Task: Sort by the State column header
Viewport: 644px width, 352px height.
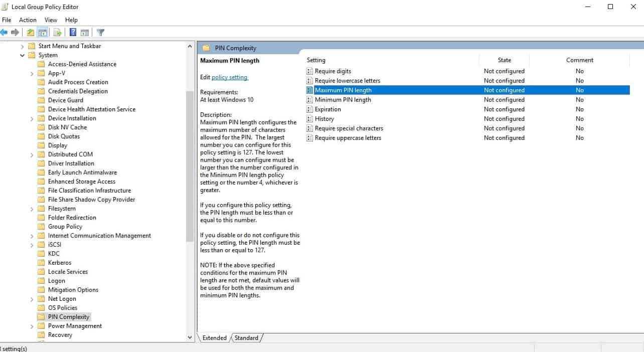Action: point(504,60)
